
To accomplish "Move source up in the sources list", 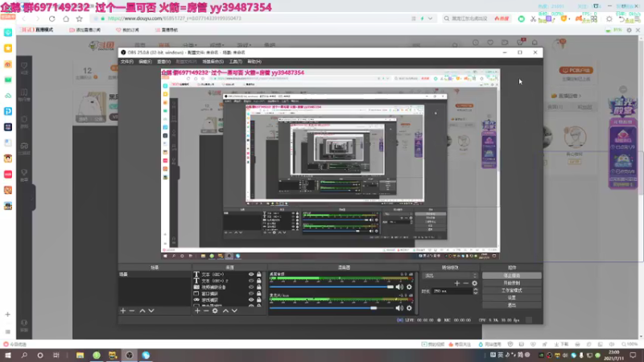I will [x=225, y=311].
